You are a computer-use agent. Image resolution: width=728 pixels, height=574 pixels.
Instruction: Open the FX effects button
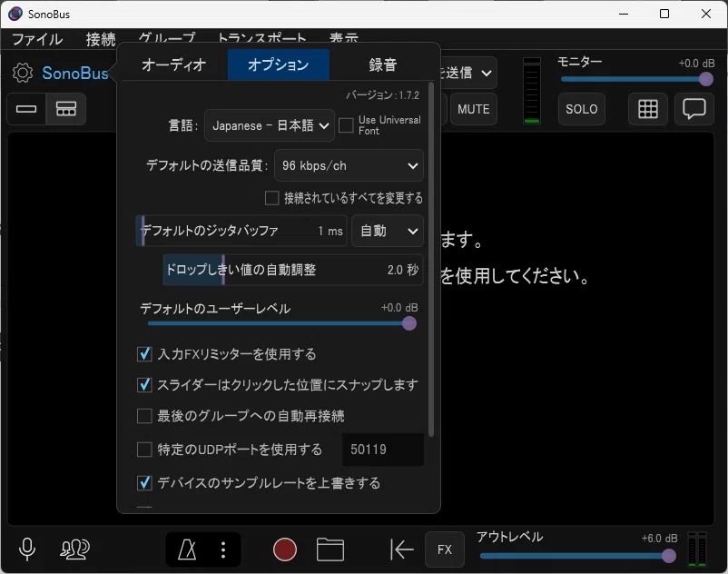tap(444, 549)
